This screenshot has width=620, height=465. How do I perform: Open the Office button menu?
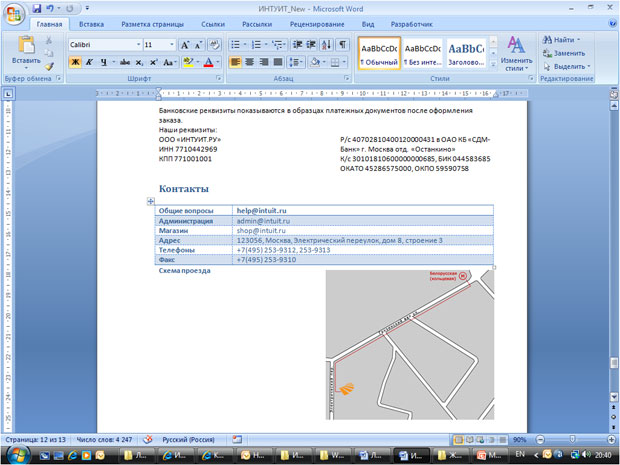pos(14,13)
